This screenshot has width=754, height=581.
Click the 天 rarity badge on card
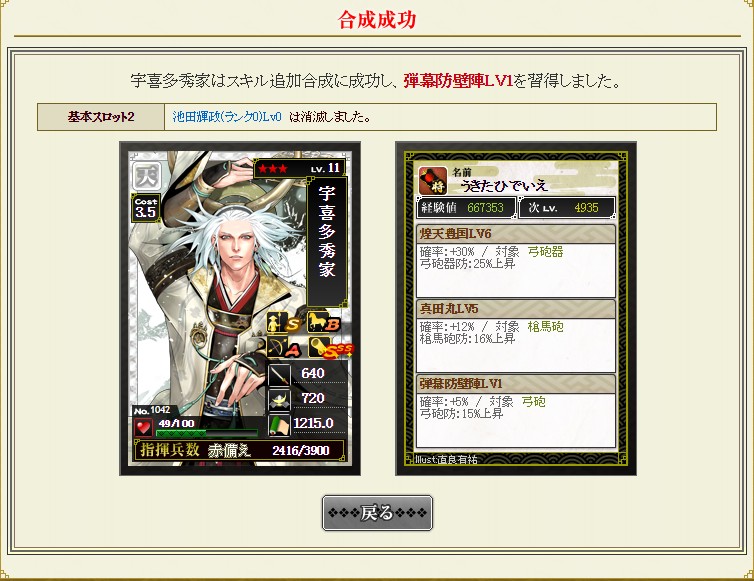pyautogui.click(x=146, y=176)
